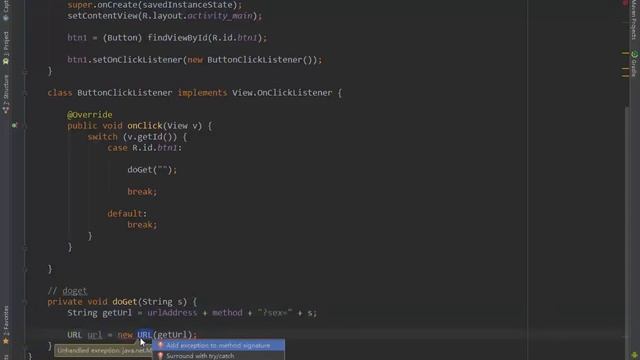Click the 'ButtonClickListener' class name in declaration
Screen dimensions: 640x360
124,93
